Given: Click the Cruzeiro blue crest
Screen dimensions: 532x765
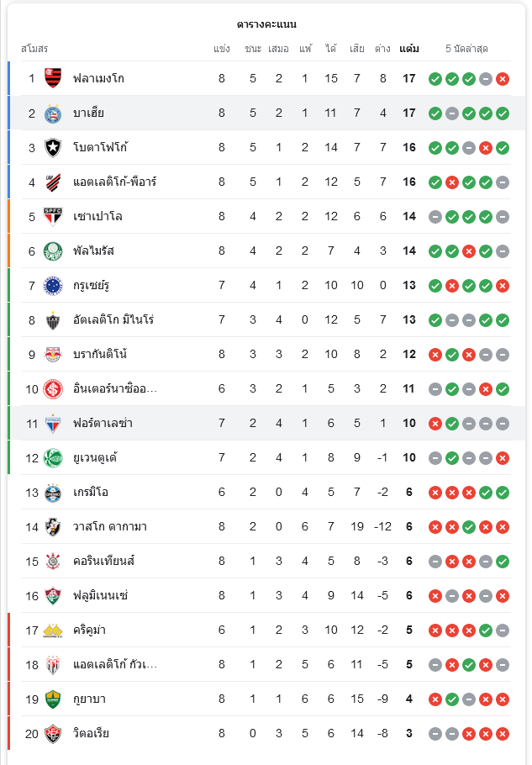Looking at the screenshot, I should (x=53, y=286).
